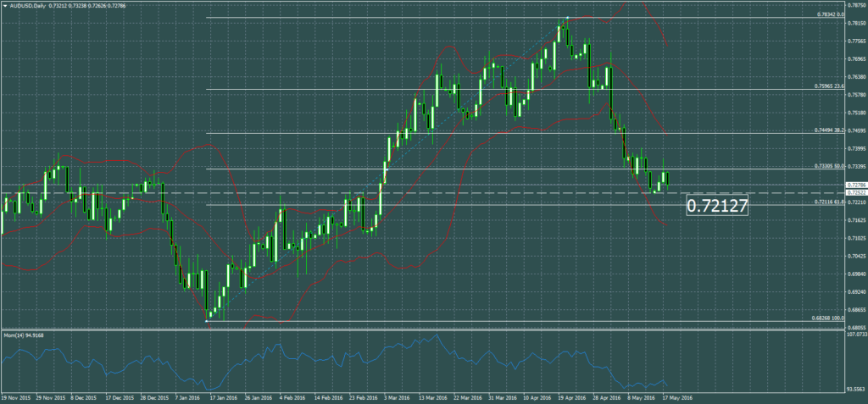Click the 0.72522 horizontal line price tag
868x404 pixels.
(x=855, y=193)
